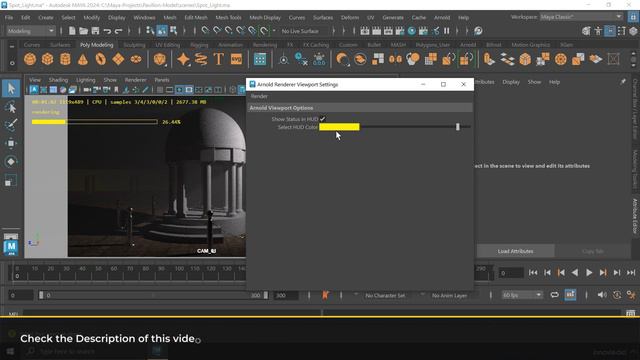
Task: Click the playback end 300 field
Action: pos(286,295)
